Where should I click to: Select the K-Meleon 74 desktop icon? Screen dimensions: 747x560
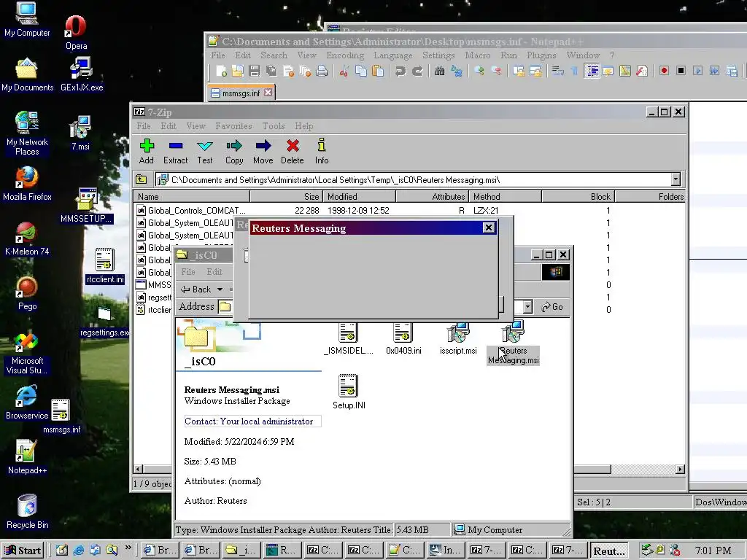27,238
